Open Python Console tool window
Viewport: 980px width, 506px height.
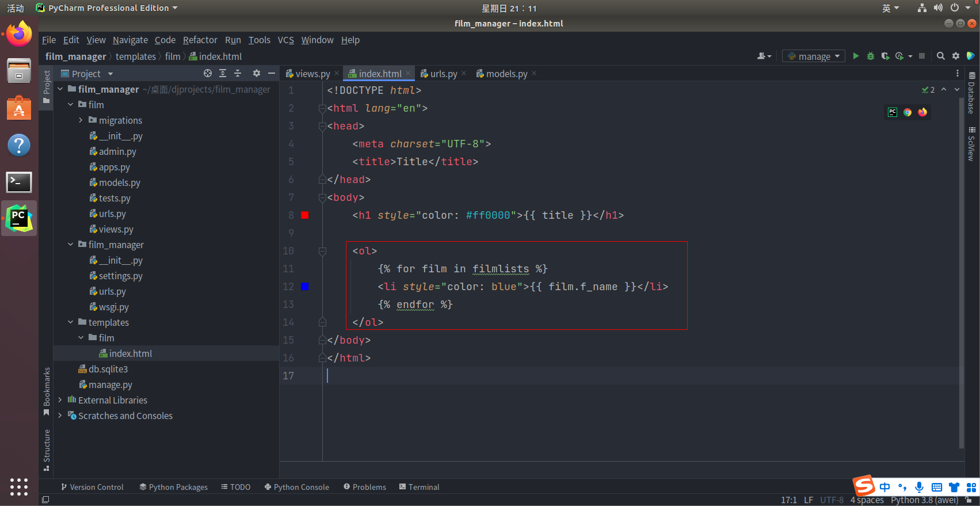(297, 487)
